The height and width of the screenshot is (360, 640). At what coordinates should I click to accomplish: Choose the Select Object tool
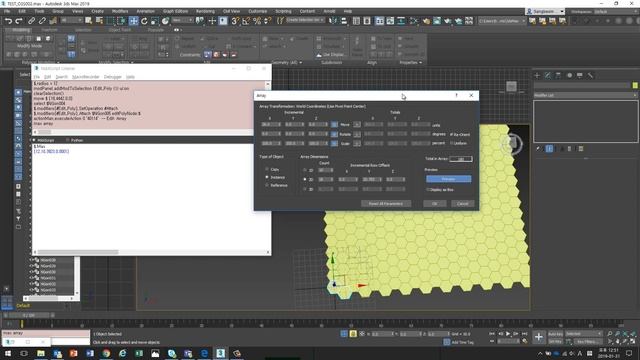(x=88, y=20)
